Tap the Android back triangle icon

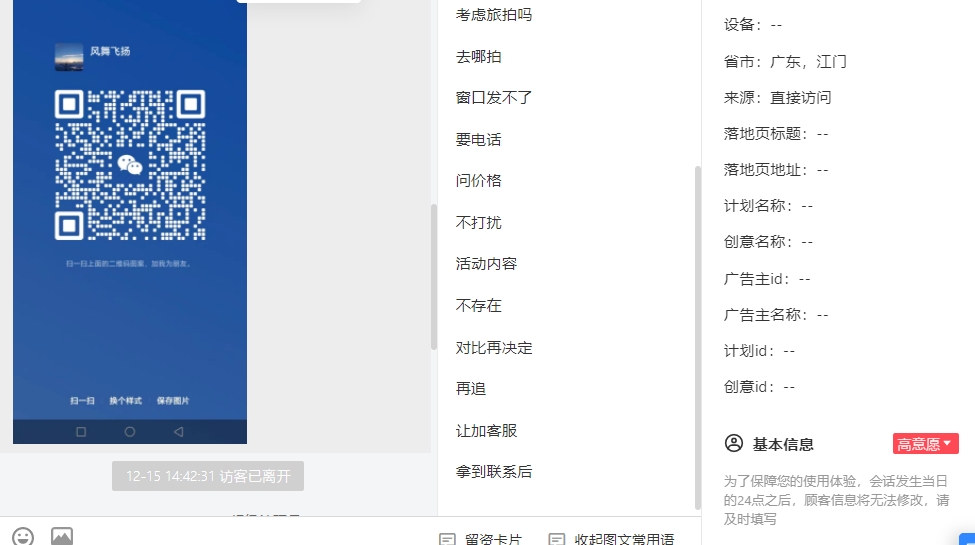[178, 432]
